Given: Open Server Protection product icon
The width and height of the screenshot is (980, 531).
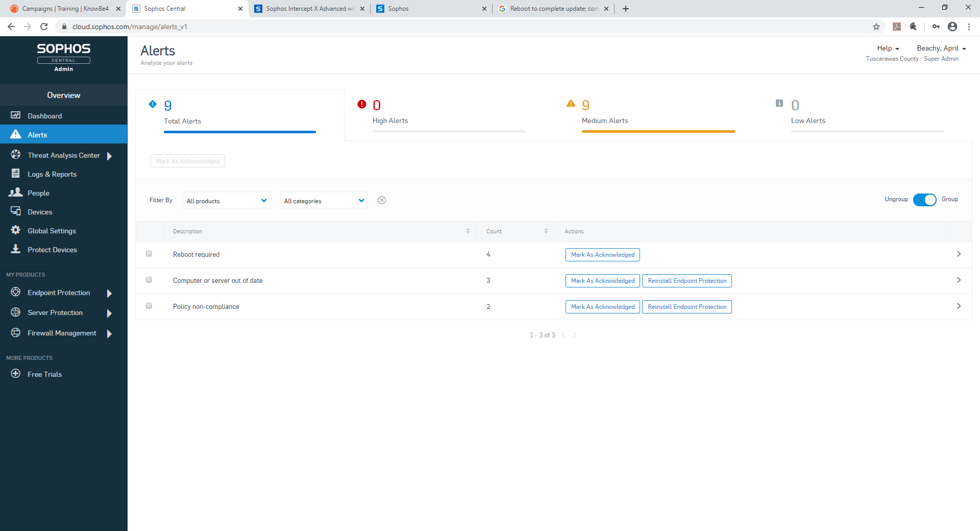Looking at the screenshot, I should point(16,312).
